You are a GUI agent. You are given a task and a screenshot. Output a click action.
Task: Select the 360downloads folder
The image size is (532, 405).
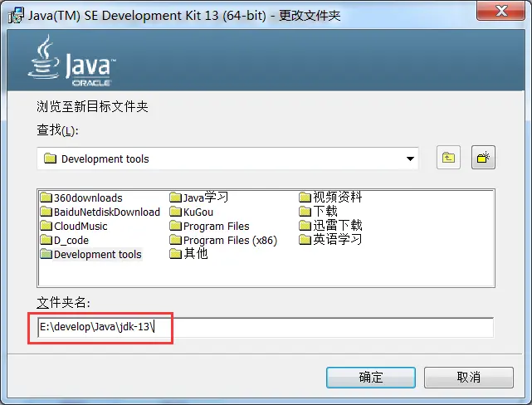[81, 198]
